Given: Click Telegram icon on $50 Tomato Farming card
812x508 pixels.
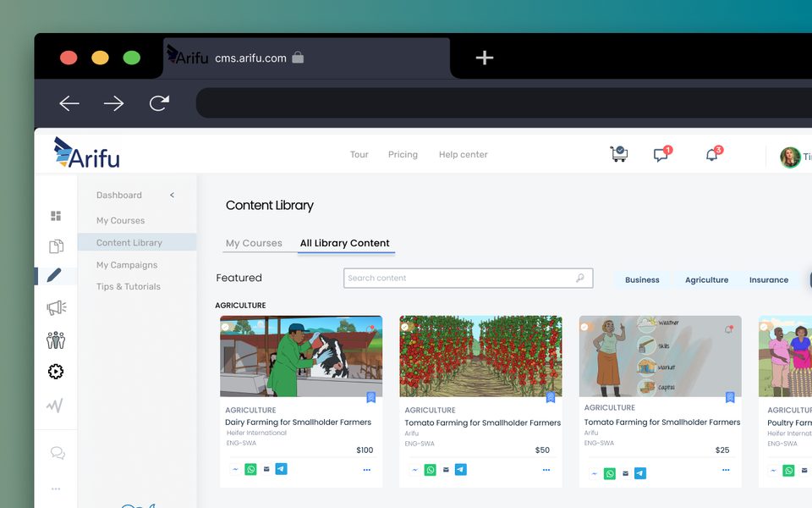Looking at the screenshot, I should click(x=461, y=470).
